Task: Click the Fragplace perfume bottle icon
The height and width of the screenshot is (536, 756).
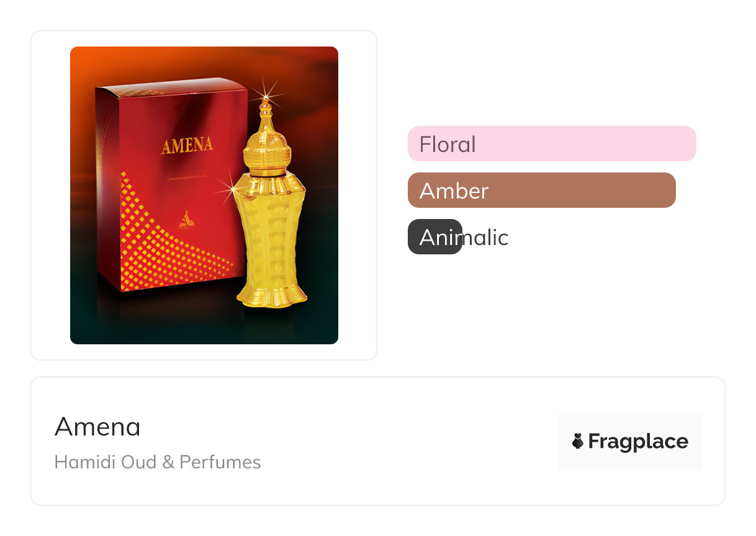Action: (x=578, y=441)
